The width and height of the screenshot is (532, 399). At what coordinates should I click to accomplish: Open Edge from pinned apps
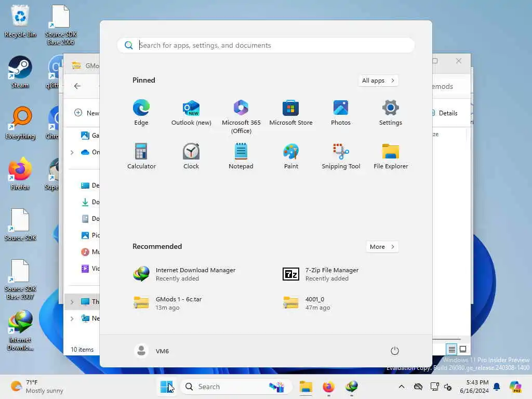point(141,113)
